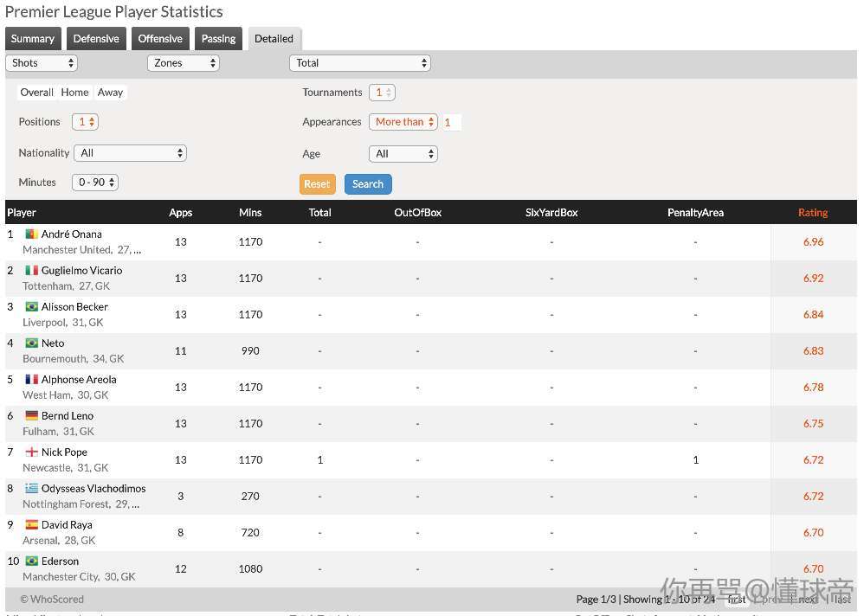
Task: Open the Zones subcategory dropdown
Action: (184, 63)
